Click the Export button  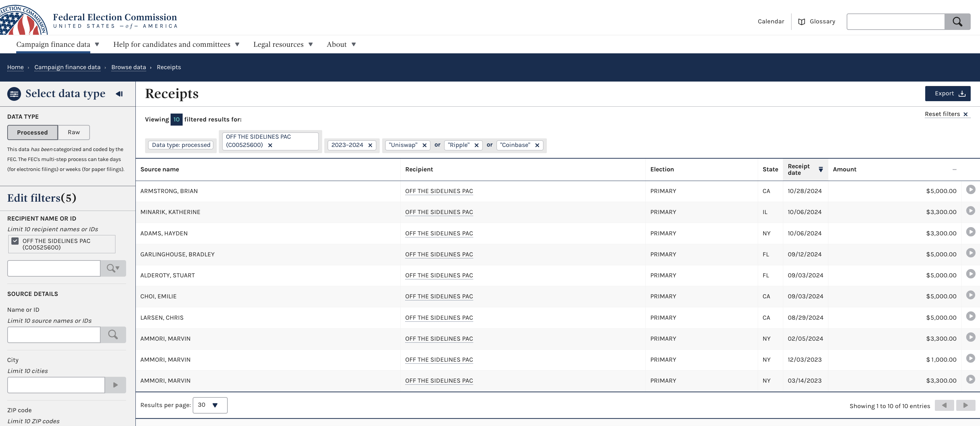click(947, 94)
